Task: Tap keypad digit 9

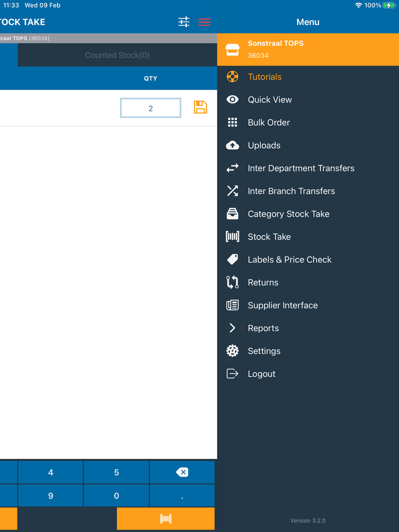Action: (51, 495)
